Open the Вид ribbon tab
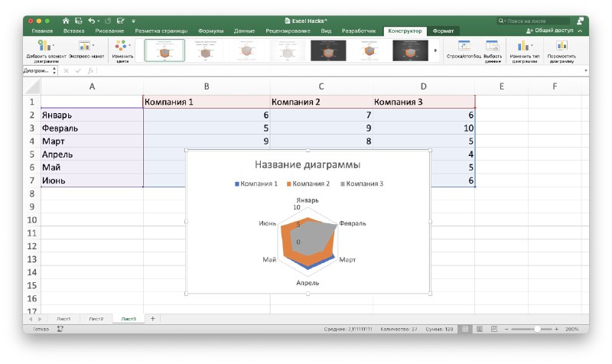612x364 pixels. click(x=326, y=31)
